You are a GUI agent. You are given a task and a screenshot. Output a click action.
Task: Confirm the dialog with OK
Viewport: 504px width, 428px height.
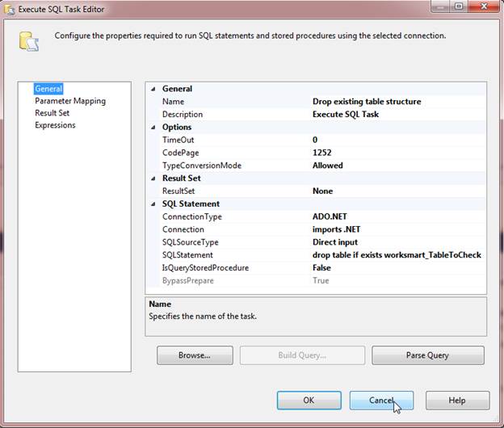pos(309,401)
